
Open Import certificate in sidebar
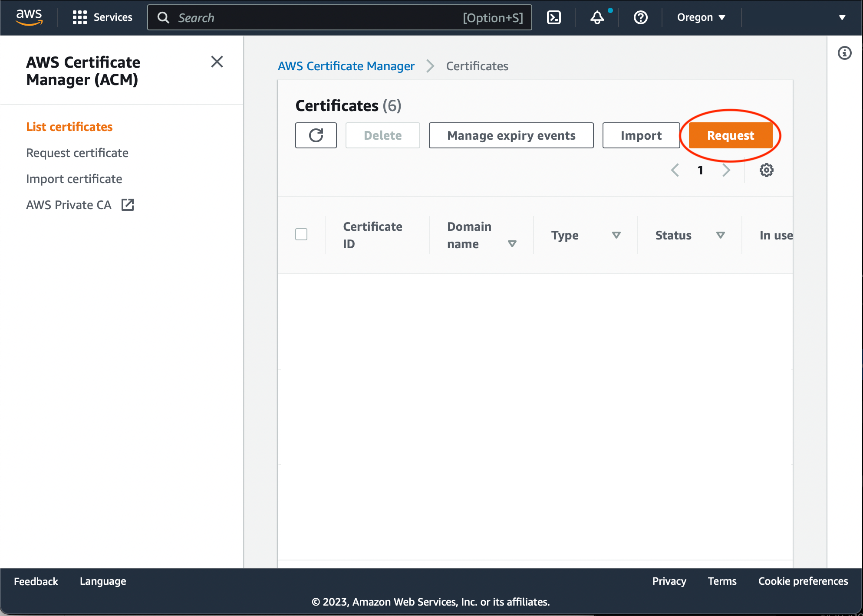[x=74, y=179]
